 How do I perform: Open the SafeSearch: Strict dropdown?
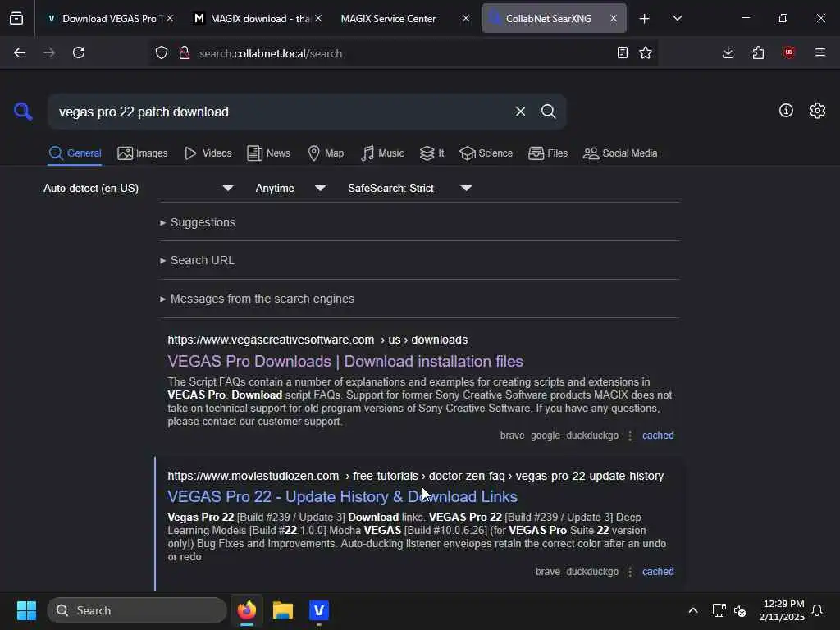click(x=409, y=188)
